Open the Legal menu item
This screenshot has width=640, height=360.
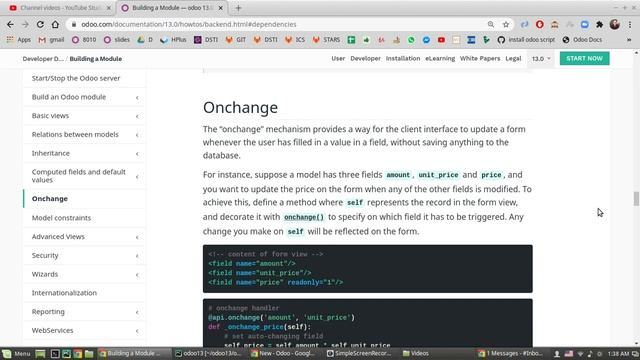tap(513, 58)
